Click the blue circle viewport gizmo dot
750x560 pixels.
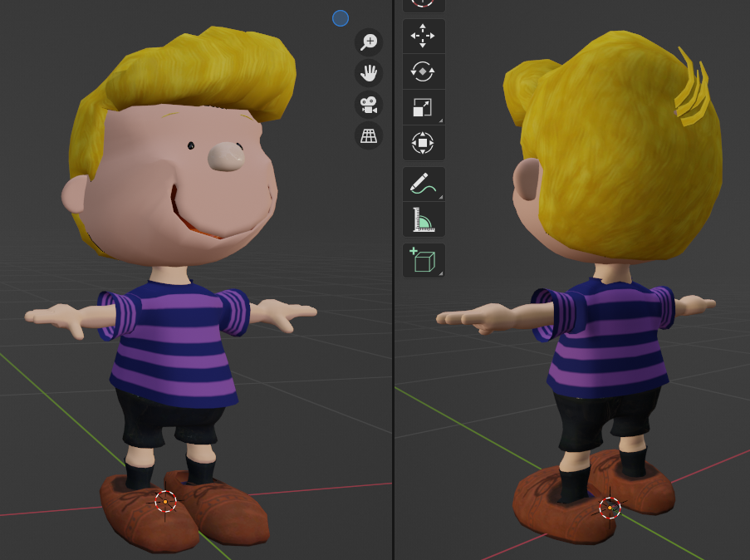[341, 18]
